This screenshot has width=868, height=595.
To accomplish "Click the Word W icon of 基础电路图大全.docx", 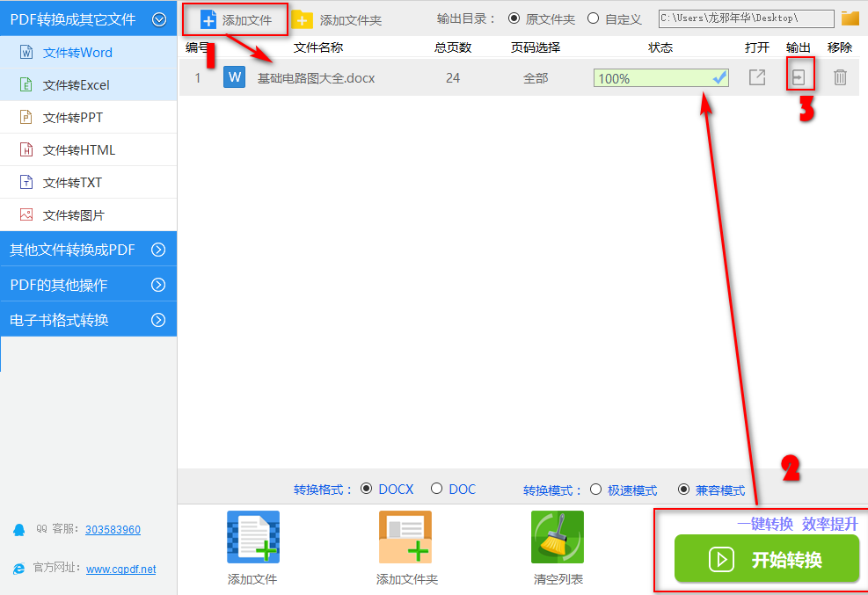I will click(x=234, y=77).
